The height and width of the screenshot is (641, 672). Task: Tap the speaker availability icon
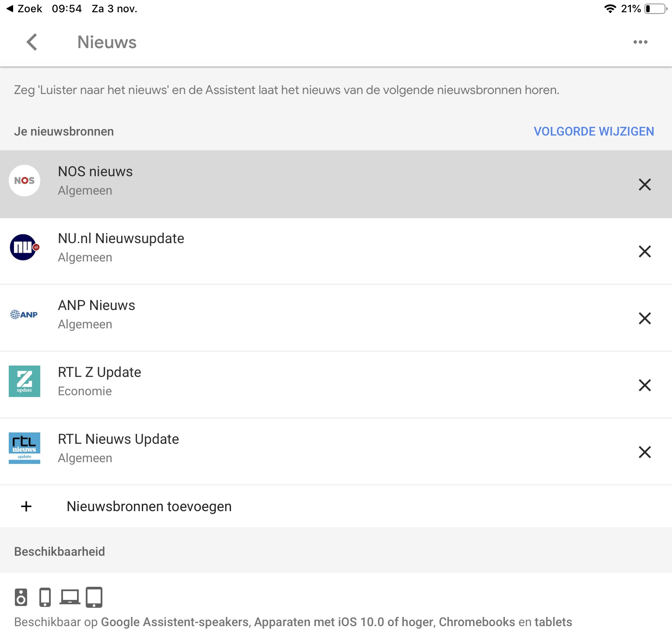point(21,597)
